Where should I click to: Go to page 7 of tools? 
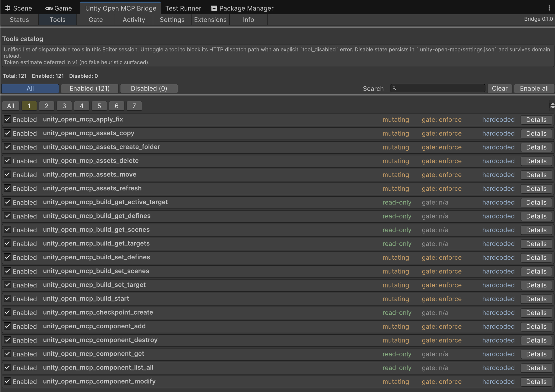pyautogui.click(x=134, y=106)
